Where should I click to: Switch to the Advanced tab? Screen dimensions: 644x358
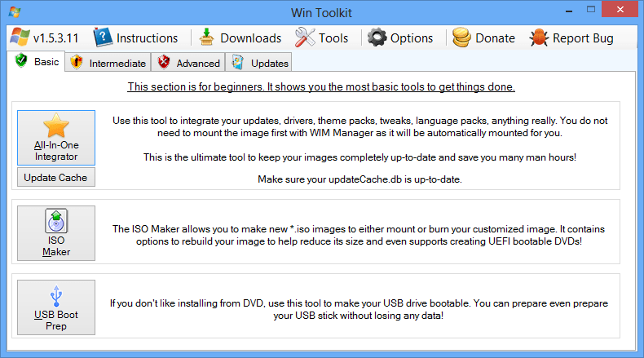click(188, 63)
